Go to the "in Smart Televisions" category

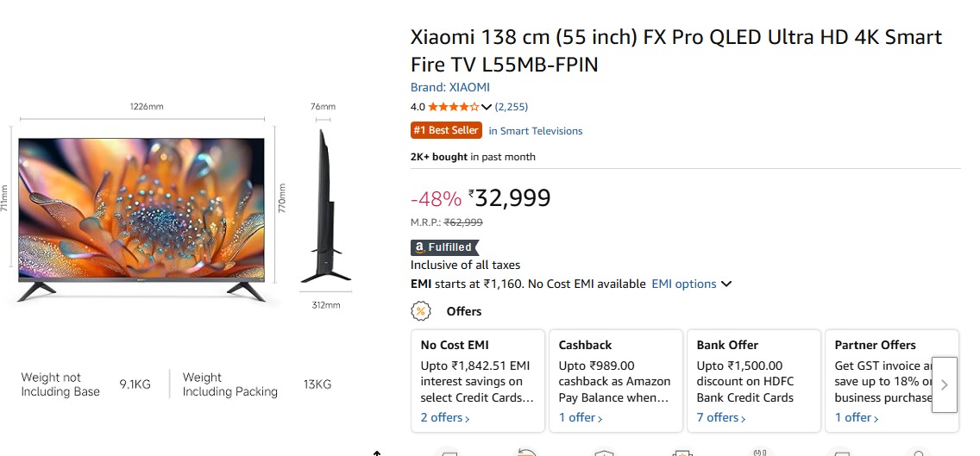tap(536, 131)
